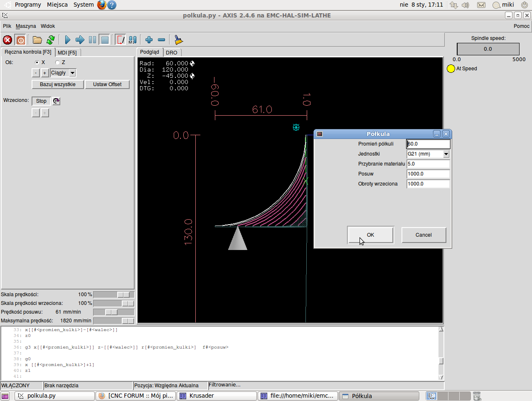Screen dimensions: 532x401
Task: Select axis Z radio button
Action: pyautogui.click(x=57, y=62)
